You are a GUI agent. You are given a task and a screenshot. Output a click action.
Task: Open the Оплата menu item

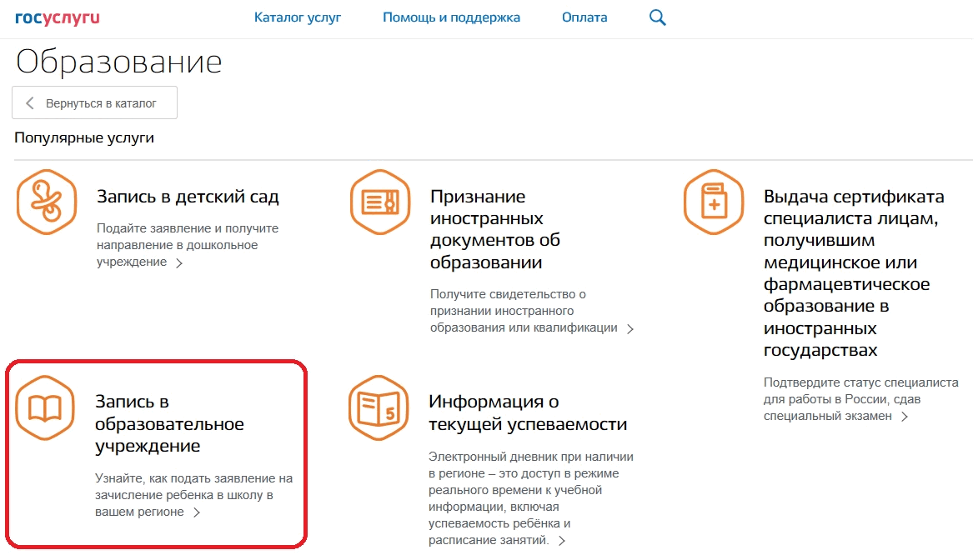point(584,17)
